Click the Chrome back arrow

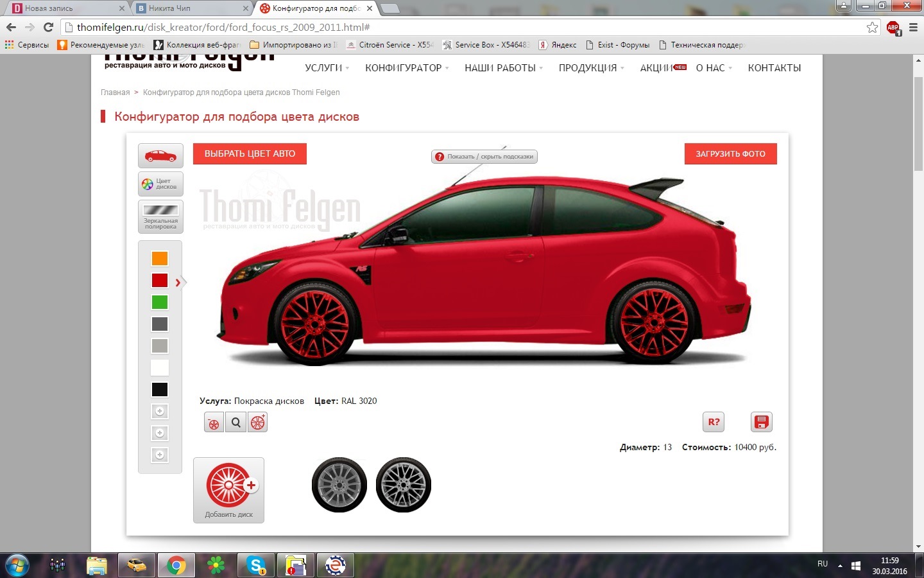tap(11, 27)
